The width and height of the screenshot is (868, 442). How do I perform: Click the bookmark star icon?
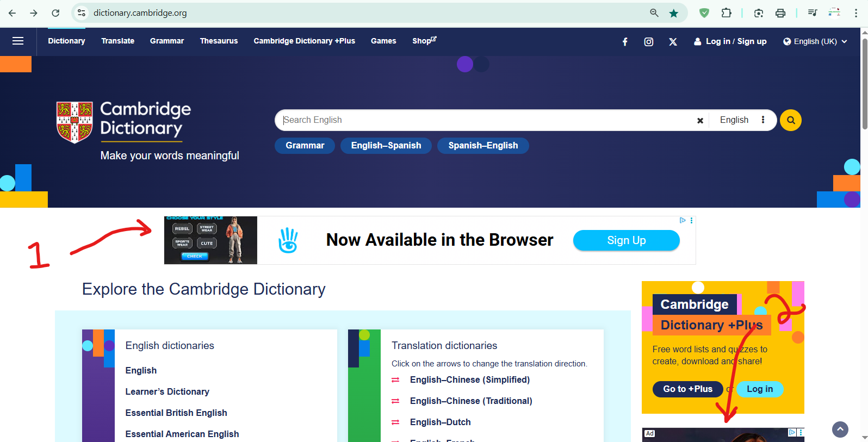pos(674,13)
